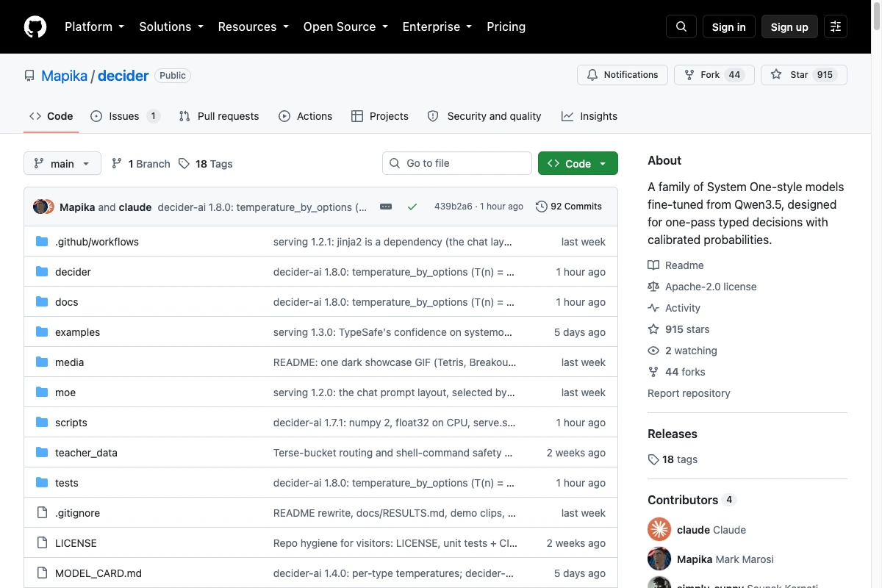Open the Enterprise dropdown menu

click(x=437, y=26)
